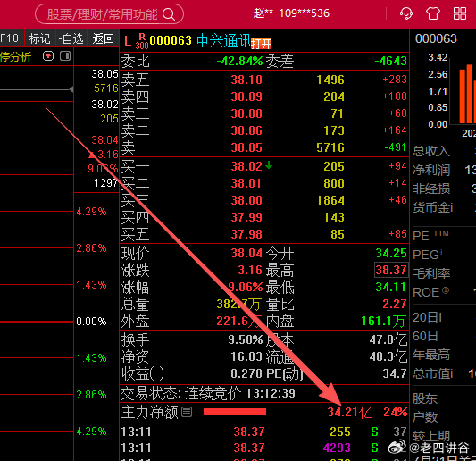Click the 净资 value 16.03
The width and height of the screenshot is (476, 461).
(x=246, y=356)
